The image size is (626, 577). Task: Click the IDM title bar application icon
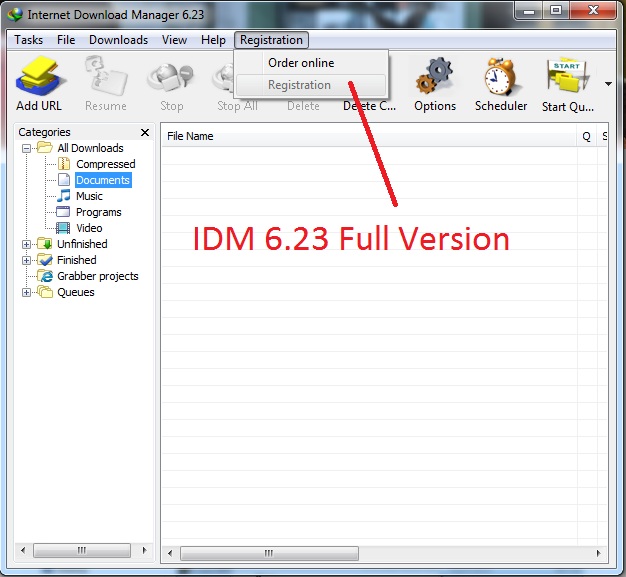coord(15,15)
